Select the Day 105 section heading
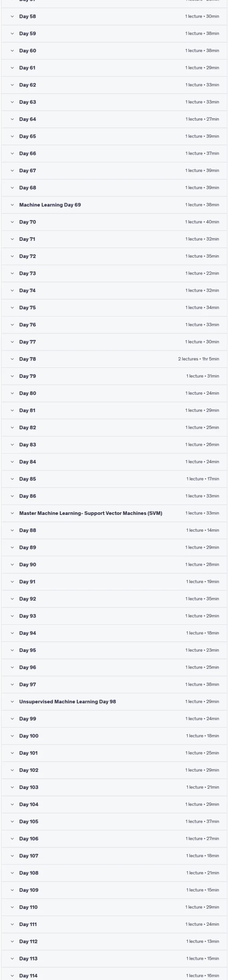This screenshot has height=980, width=229. tap(29, 822)
